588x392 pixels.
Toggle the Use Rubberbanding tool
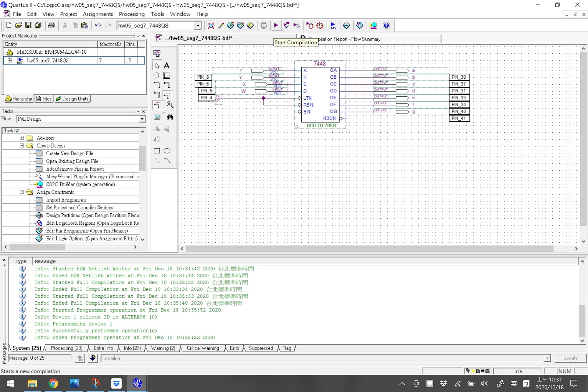[x=167, y=95]
